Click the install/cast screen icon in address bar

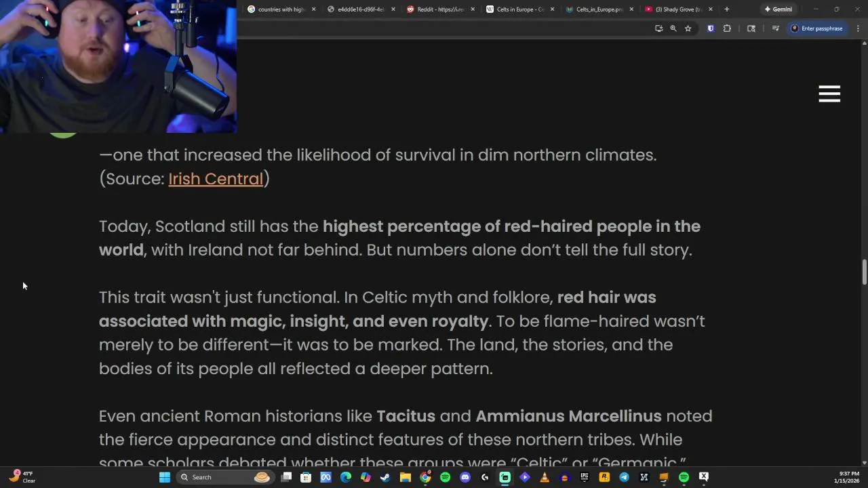(658, 28)
